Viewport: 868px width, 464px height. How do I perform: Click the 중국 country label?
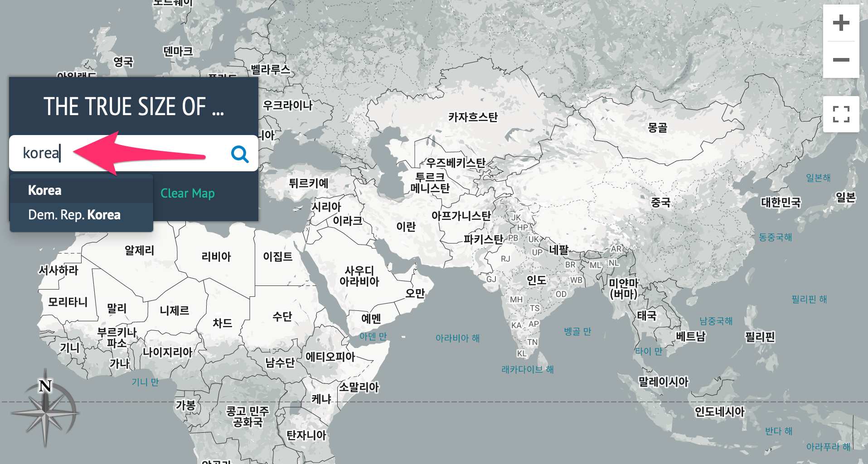pyautogui.click(x=660, y=202)
